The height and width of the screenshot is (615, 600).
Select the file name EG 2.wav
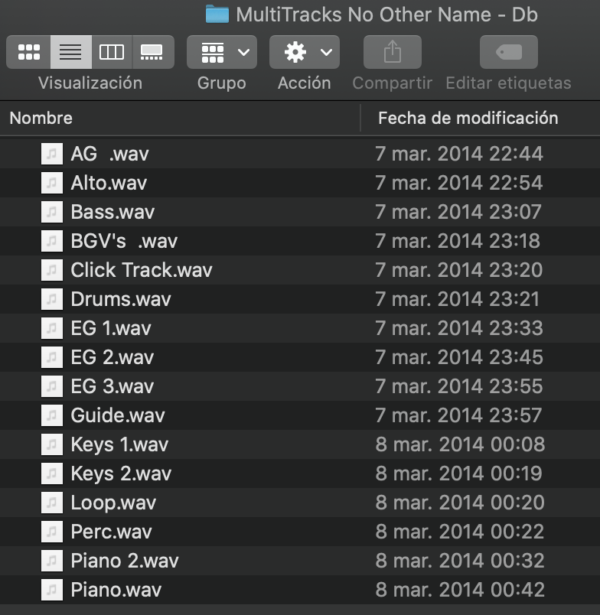[113, 357]
